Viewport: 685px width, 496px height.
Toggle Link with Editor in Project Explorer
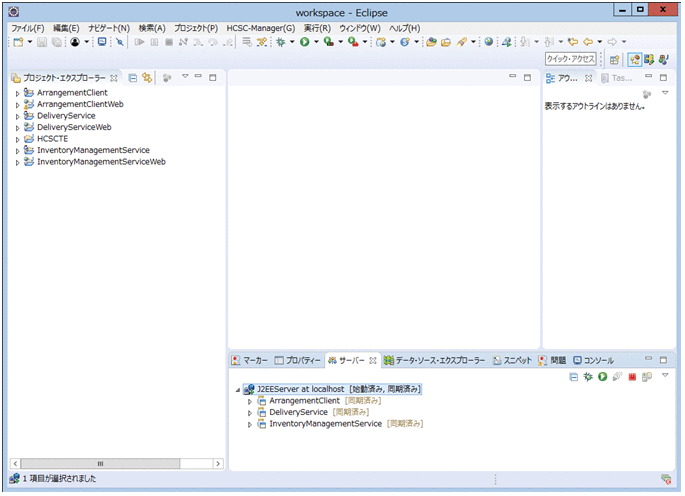pyautogui.click(x=147, y=77)
